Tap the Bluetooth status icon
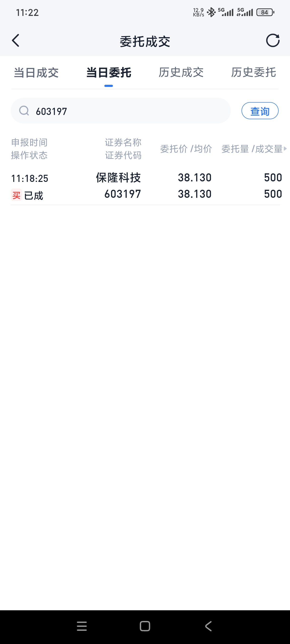This screenshot has height=644, width=290. point(211,12)
